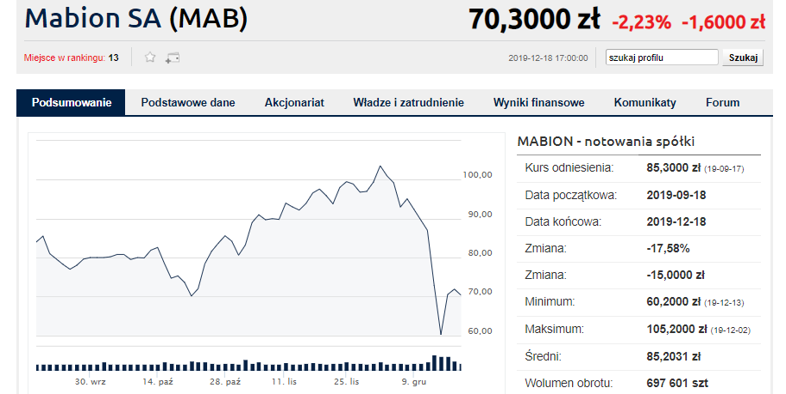Go to Władze i zatrudnienie tab
The image size is (786, 394).
pyautogui.click(x=409, y=102)
